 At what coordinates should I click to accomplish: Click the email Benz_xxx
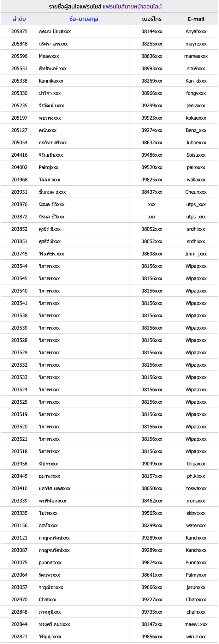(196, 130)
